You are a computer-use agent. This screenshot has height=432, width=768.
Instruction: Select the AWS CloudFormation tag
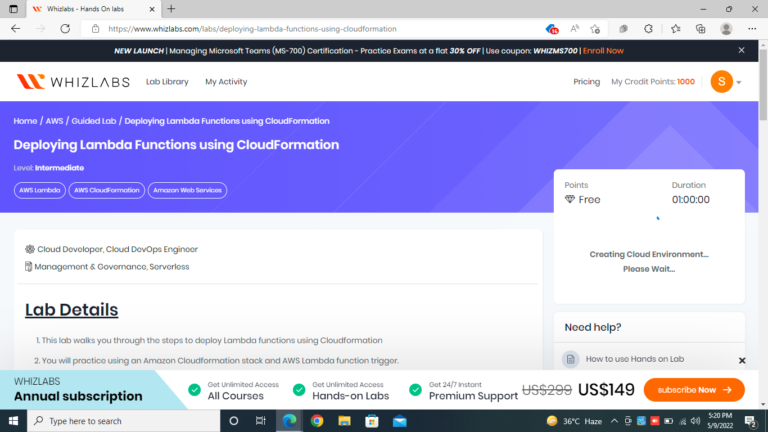coord(107,190)
